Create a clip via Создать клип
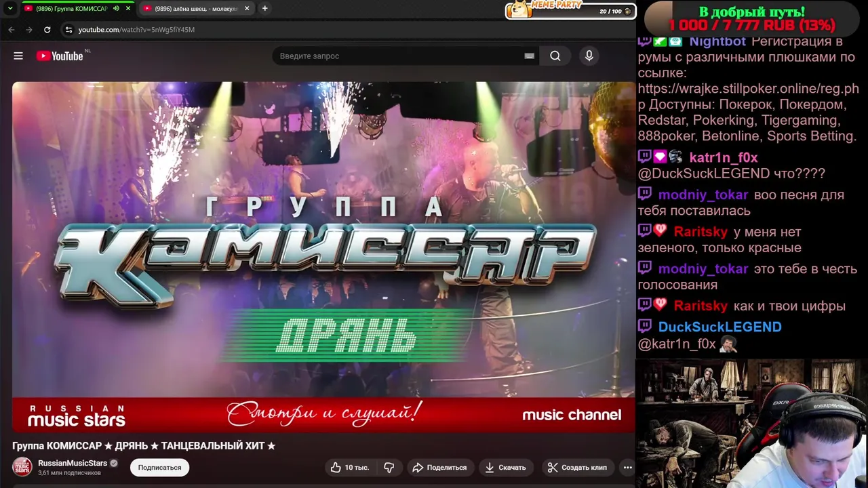 click(577, 468)
